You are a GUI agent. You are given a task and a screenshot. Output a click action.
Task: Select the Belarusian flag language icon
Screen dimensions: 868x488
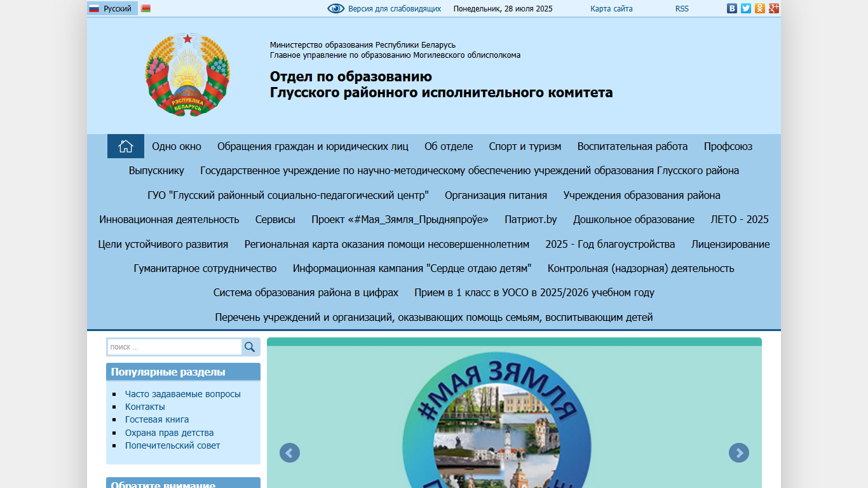coord(146,9)
